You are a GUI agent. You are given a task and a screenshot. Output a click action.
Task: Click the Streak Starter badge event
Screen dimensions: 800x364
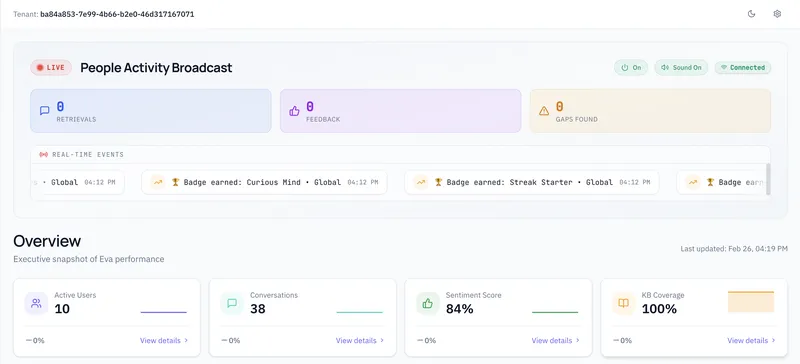pos(532,182)
